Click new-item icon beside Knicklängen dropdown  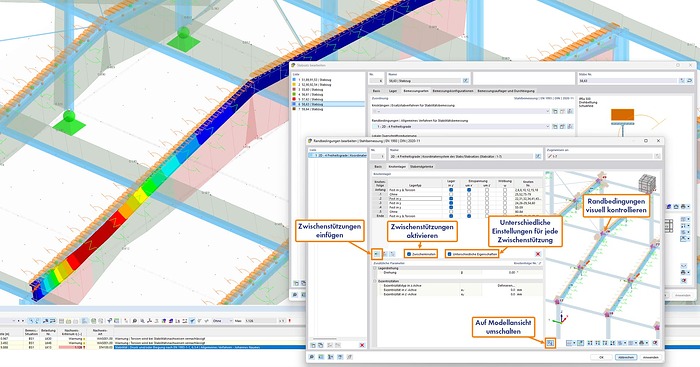click(555, 111)
